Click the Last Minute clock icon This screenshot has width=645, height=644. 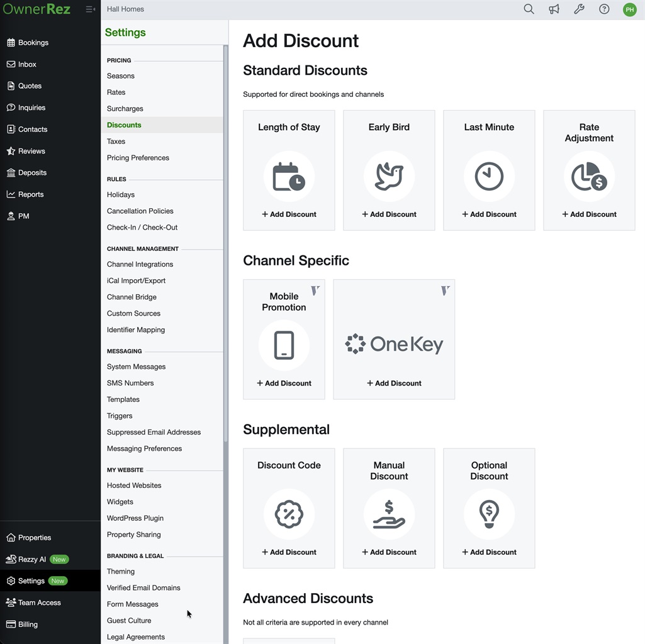click(x=489, y=177)
